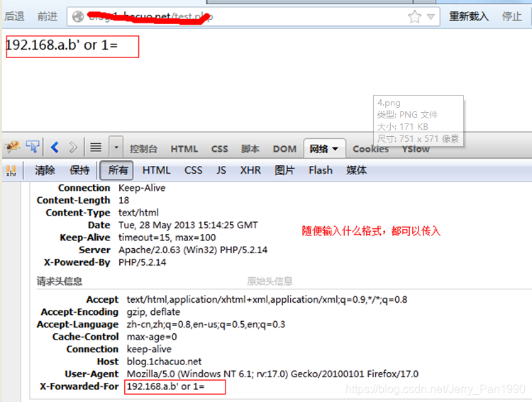Viewport: 532px width, 402px height.
Task: Open the small dropdown beside the lines icon
Action: tap(116, 147)
